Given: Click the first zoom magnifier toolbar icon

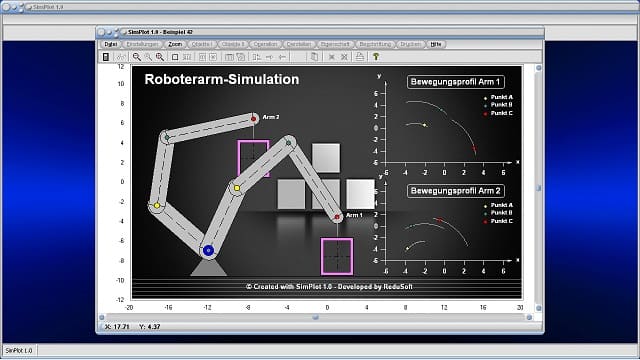Looking at the screenshot, I should tap(137, 57).
